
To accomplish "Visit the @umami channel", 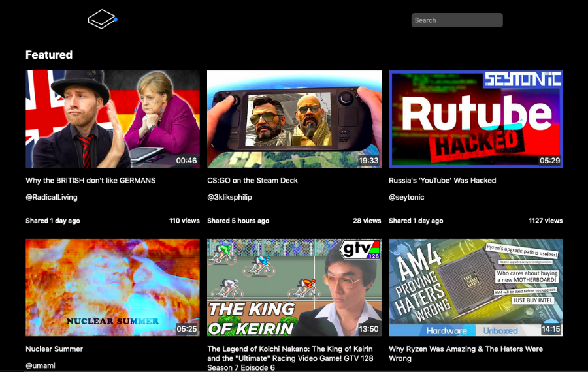I will coord(40,365).
